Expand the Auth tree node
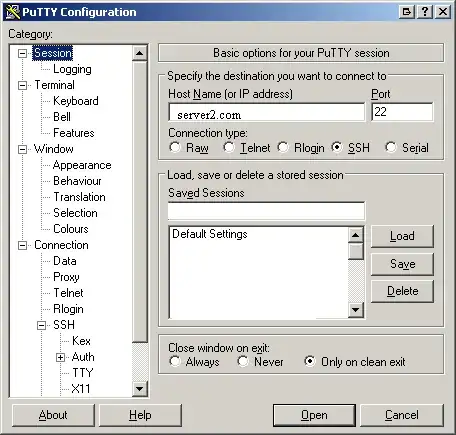Image resolution: width=456 pixels, height=435 pixels. 60,358
